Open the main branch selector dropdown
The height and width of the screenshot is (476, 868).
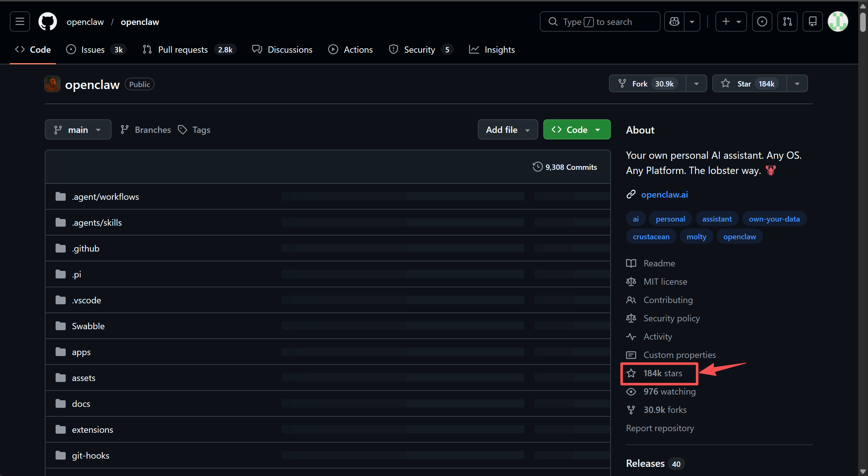tap(78, 130)
